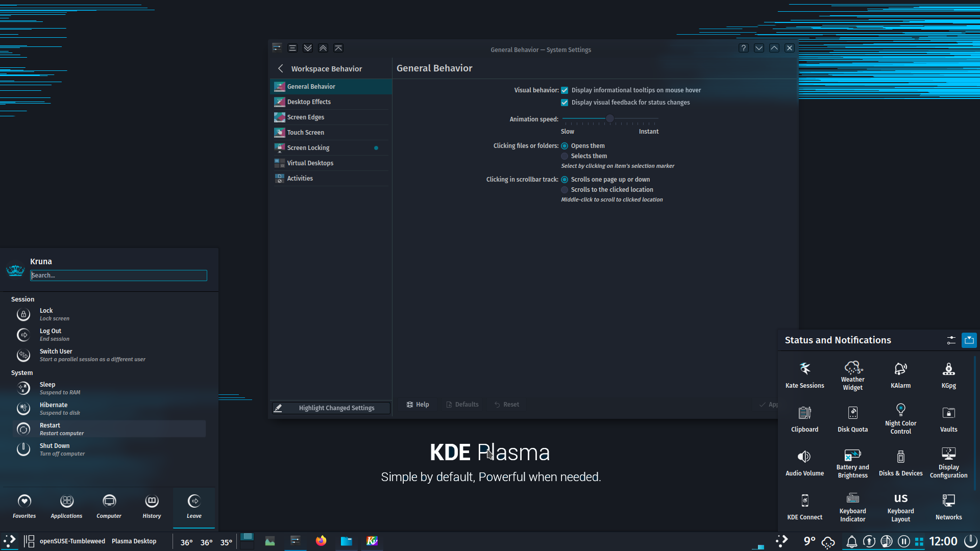The image size is (980, 551).
Task: Click the double-chevron-down button in the window titlebar
Action: 308,48
